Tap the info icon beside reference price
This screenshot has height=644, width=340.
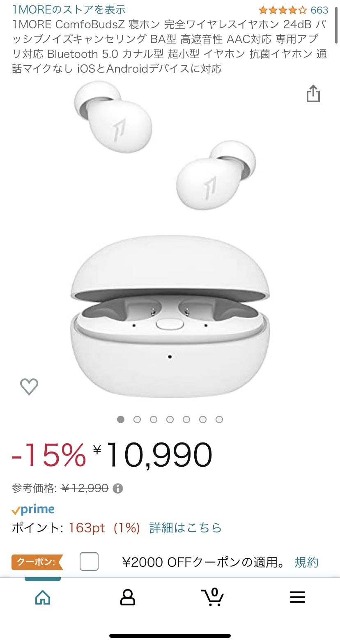118,488
